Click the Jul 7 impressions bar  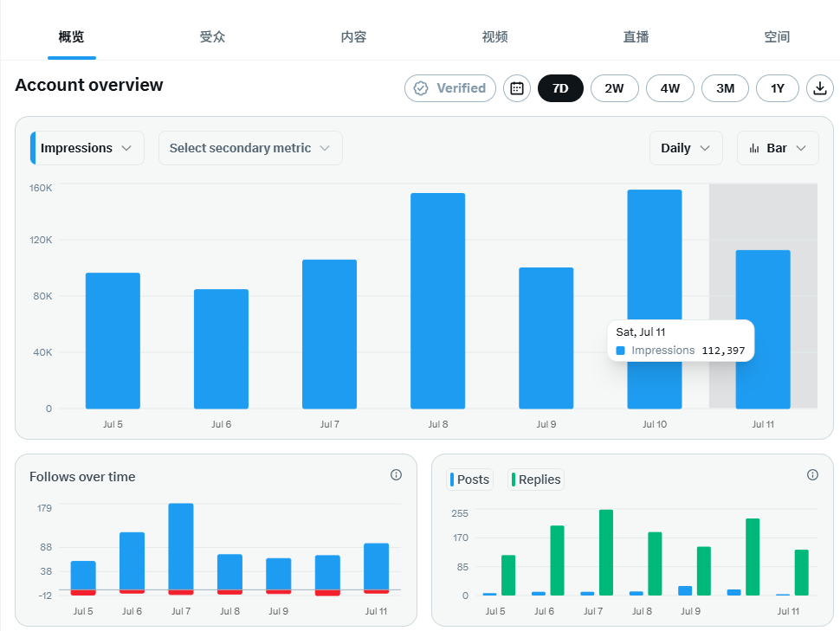click(329, 334)
